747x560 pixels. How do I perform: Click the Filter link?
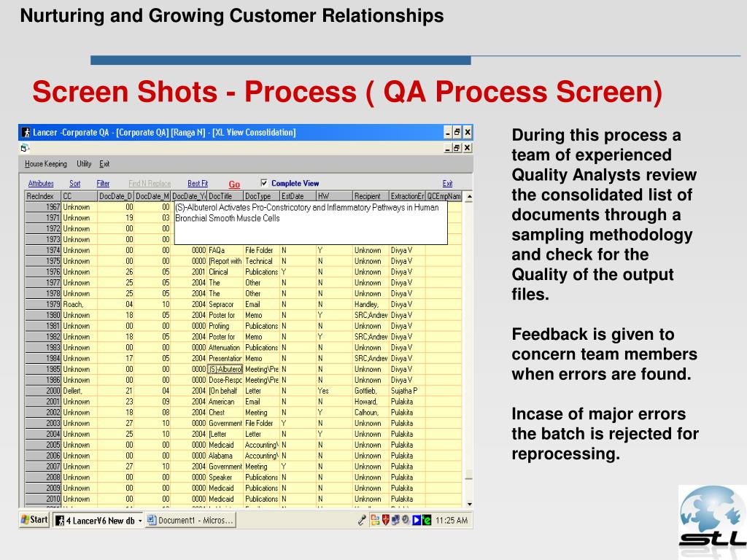[103, 183]
